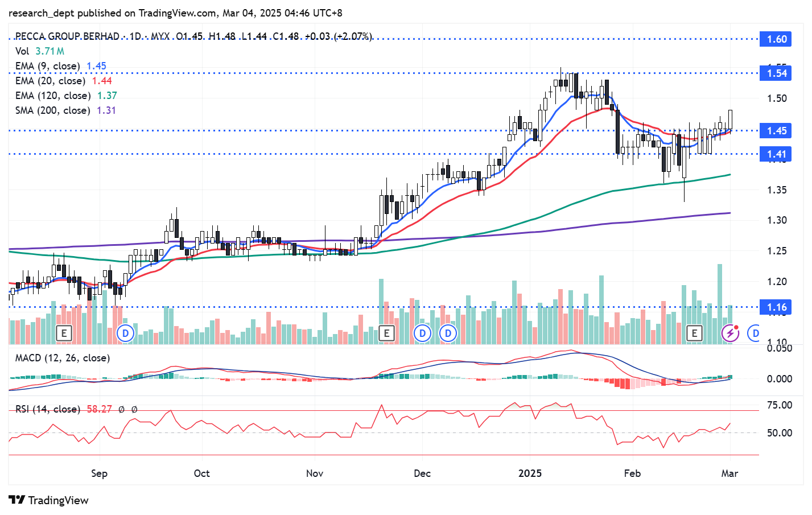Click the RSI (14, close) legend

click(x=47, y=409)
